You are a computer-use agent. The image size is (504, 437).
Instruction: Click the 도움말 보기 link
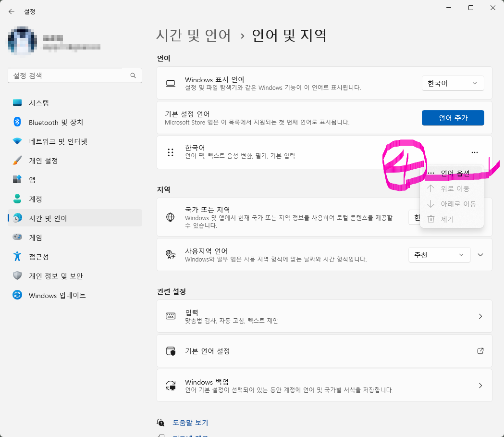tap(190, 423)
